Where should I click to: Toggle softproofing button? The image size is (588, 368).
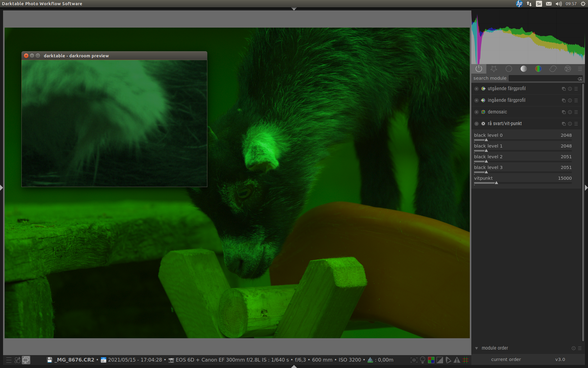(448, 360)
